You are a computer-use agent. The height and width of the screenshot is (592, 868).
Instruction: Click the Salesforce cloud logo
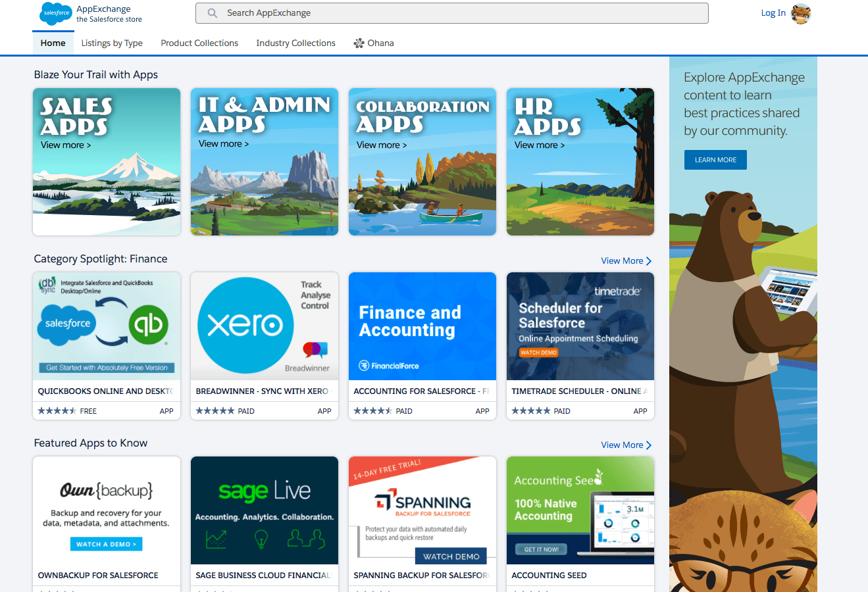[x=56, y=13]
